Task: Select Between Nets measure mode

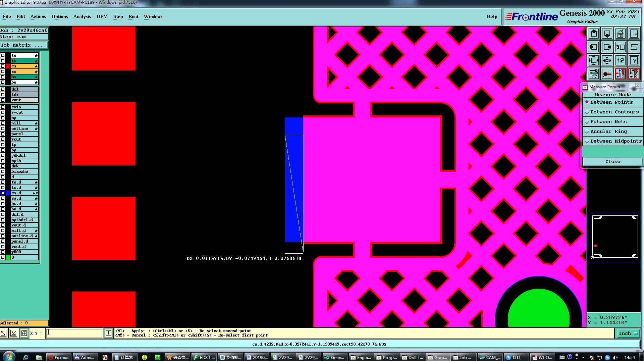Action: pos(612,121)
